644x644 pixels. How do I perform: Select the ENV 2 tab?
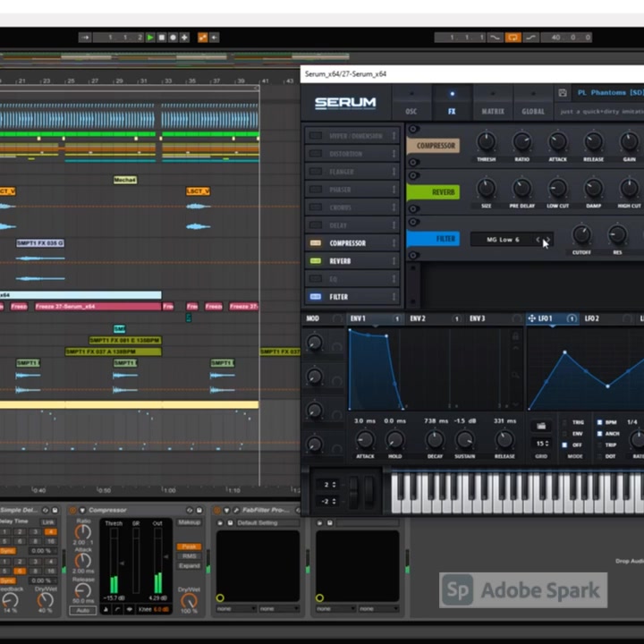point(435,318)
